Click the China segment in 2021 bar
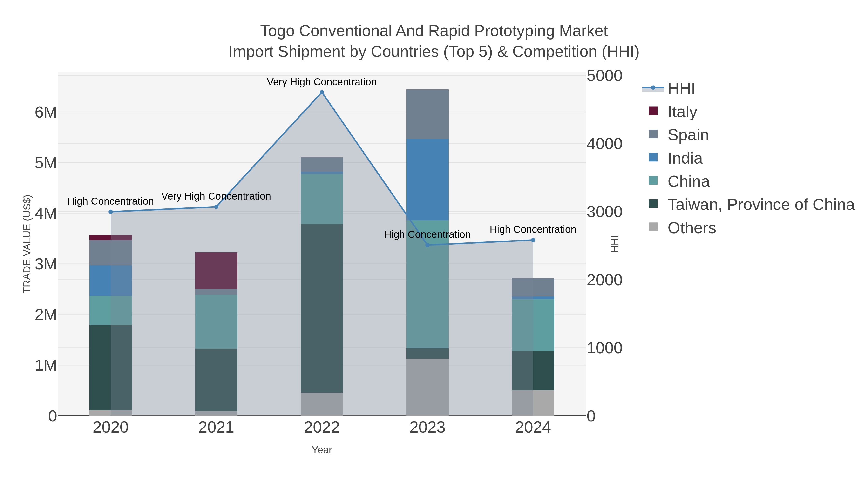868x488 pixels. [x=216, y=322]
